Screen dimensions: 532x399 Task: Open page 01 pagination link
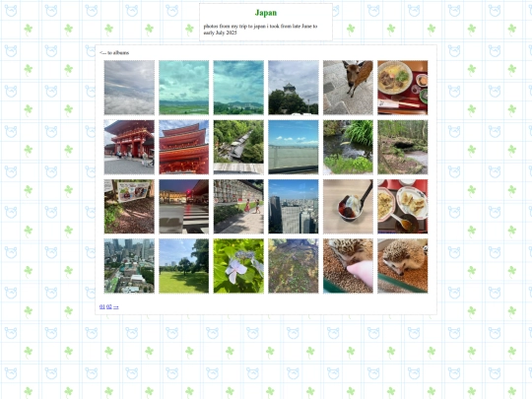102,306
